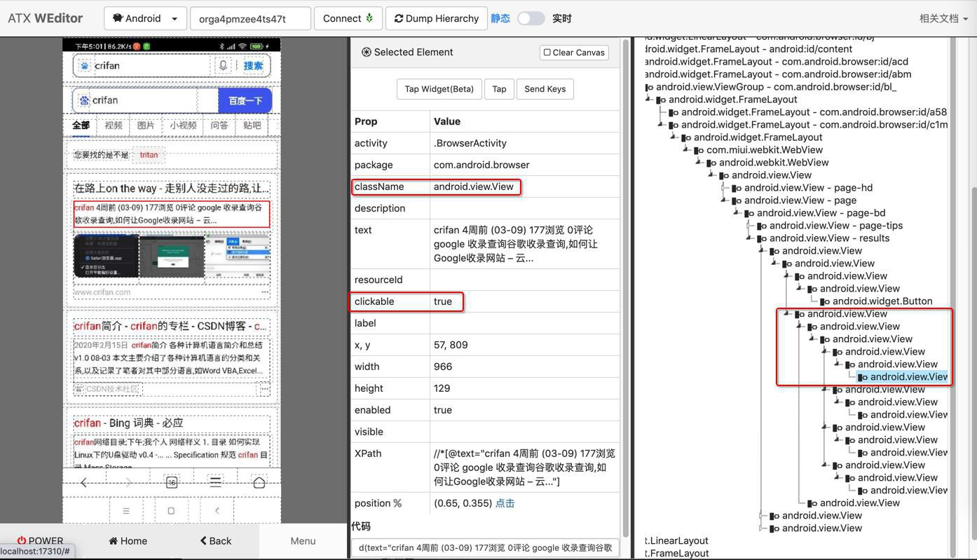The image size is (977, 560).
Task: Click the POWER button
Action: pyautogui.click(x=40, y=540)
